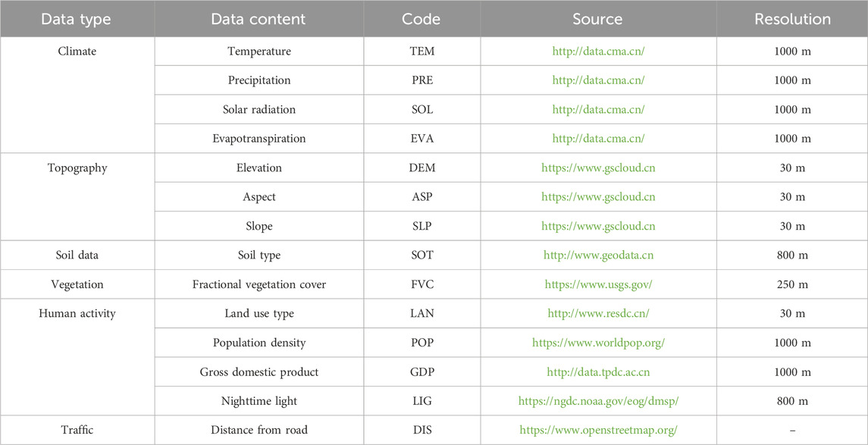Follow the gscloud.cn link in Slope row
Viewport: 868px width, 445px height.
pos(598,226)
